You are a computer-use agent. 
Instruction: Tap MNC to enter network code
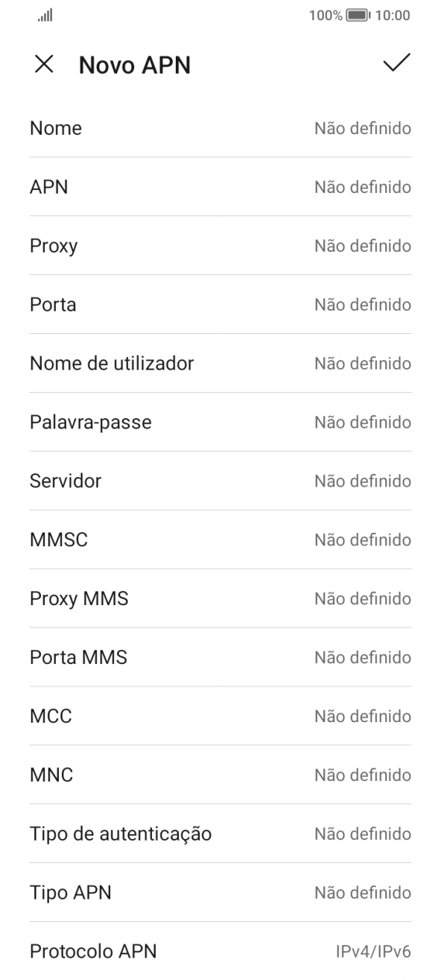(220, 775)
